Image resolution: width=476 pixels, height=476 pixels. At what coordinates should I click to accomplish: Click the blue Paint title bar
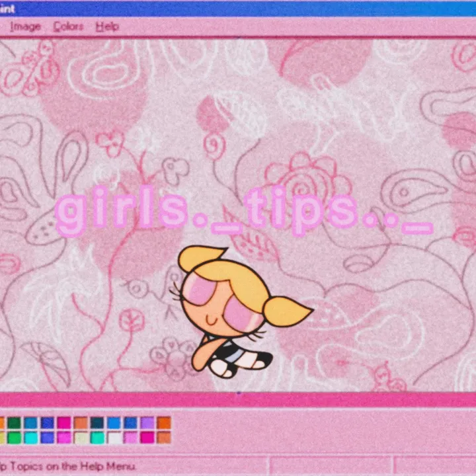pos(238,9)
